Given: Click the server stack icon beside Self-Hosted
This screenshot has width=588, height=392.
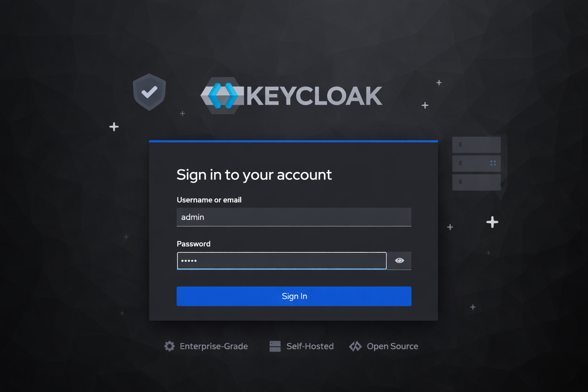Looking at the screenshot, I should point(275,346).
